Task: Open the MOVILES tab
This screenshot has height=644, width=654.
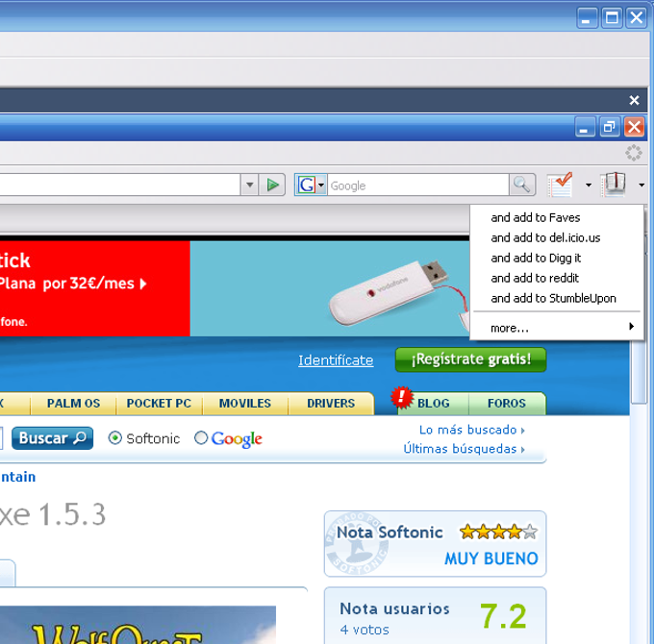Action: 245,403
